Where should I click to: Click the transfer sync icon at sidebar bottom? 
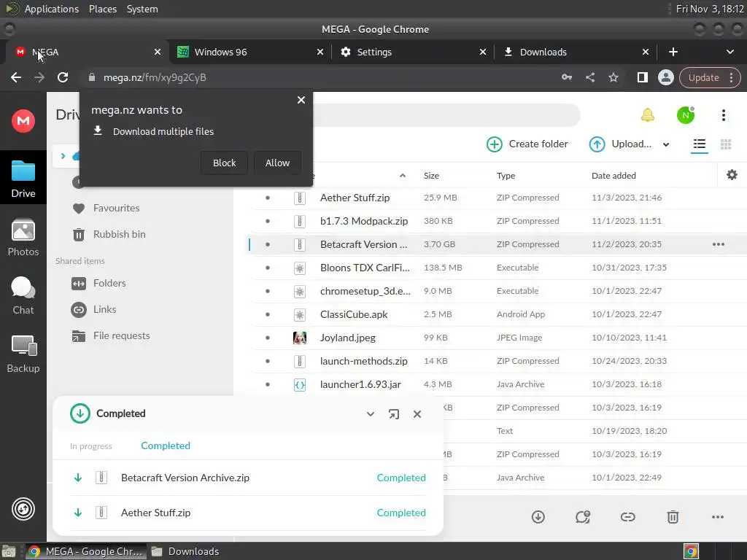point(23,508)
